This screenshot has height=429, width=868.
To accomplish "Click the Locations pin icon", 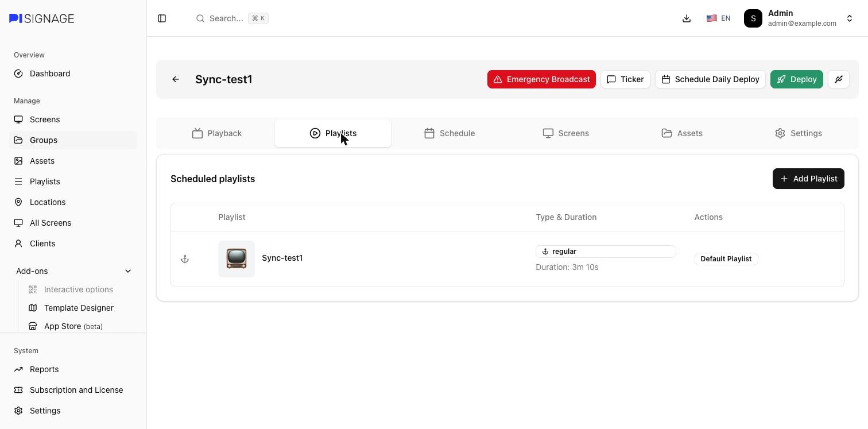I will (18, 202).
